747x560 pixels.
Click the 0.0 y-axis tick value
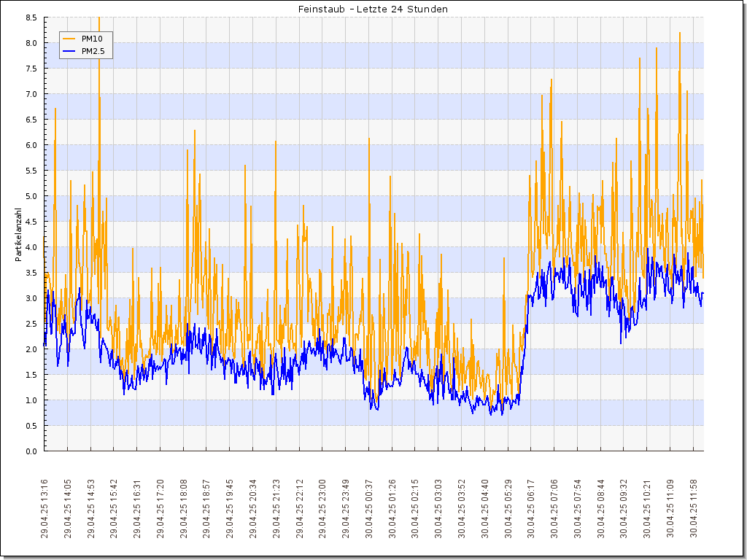click(x=31, y=451)
